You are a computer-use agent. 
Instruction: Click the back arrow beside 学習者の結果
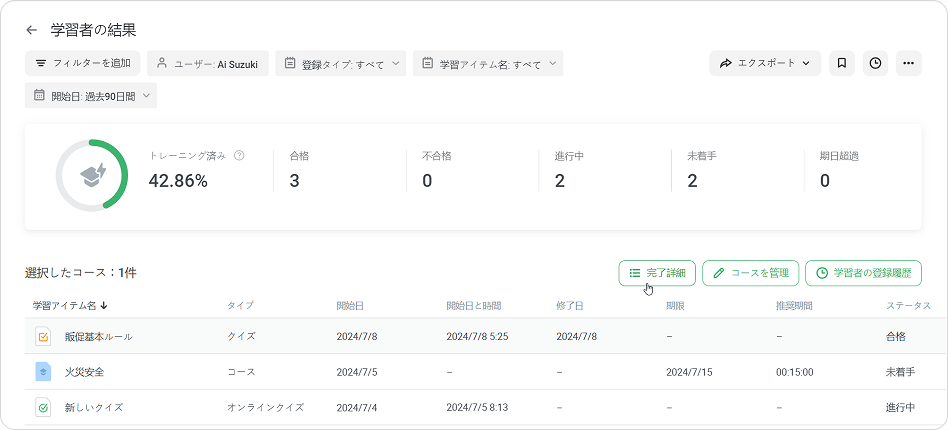[32, 31]
